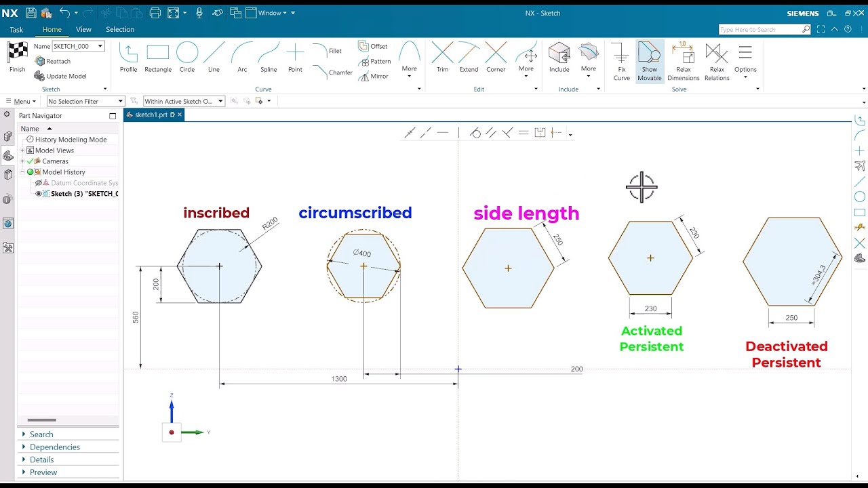868x488 pixels.
Task: Click the Part Navigator horizontal scrollbar
Action: pyautogui.click(x=42, y=420)
